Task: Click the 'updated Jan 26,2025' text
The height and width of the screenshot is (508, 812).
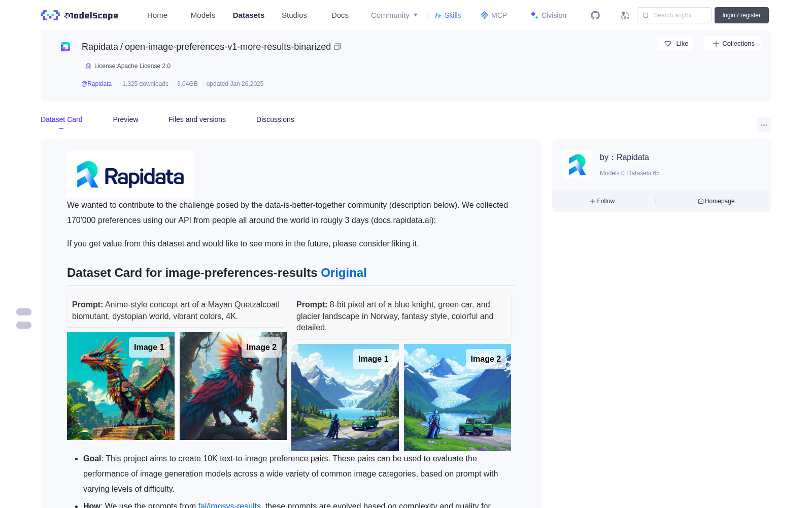Action: (x=235, y=84)
